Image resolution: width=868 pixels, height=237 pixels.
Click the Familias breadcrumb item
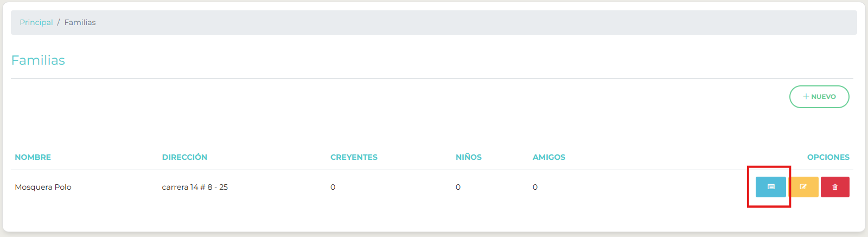80,22
